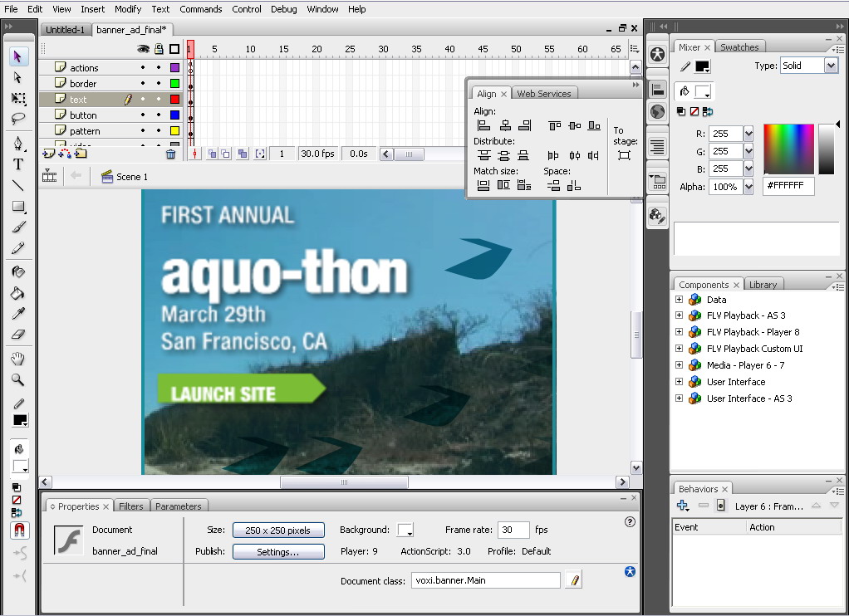
Task: Select the Rectangle tool
Action: (x=18, y=206)
